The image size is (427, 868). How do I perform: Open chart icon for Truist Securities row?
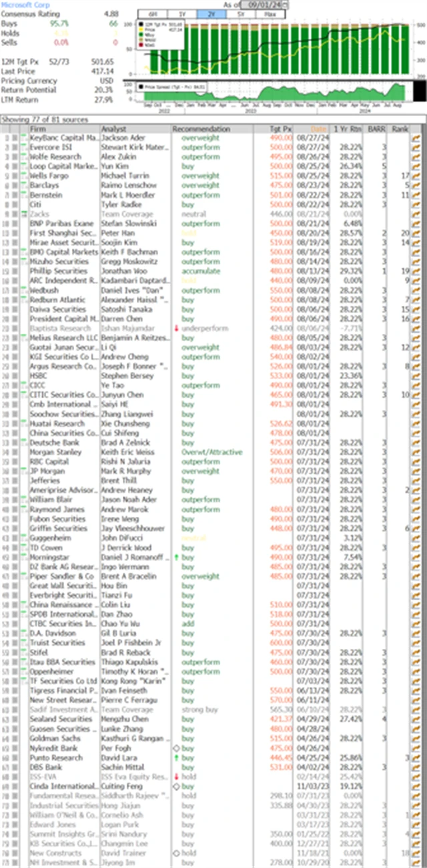pos(417,642)
